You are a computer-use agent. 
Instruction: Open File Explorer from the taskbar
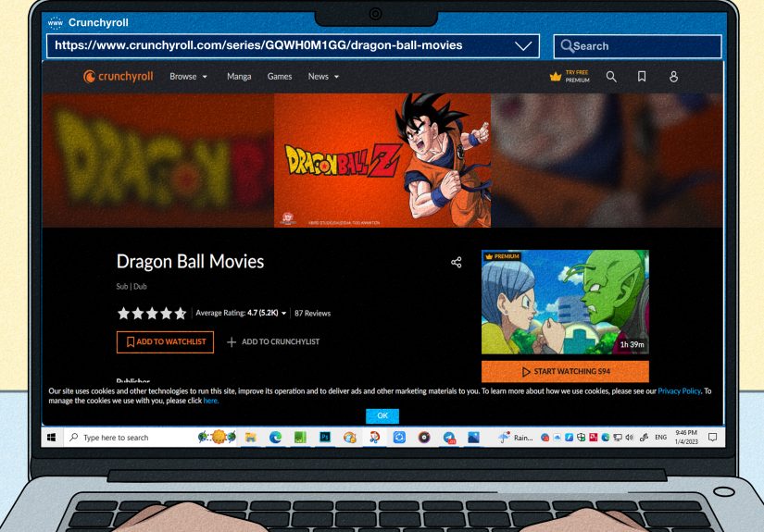[x=250, y=437]
